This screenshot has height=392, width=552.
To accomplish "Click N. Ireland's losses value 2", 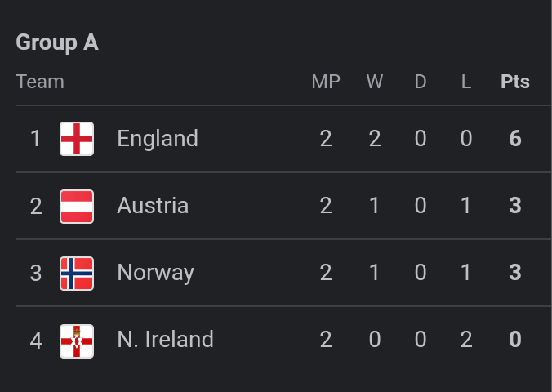I will point(466,340).
